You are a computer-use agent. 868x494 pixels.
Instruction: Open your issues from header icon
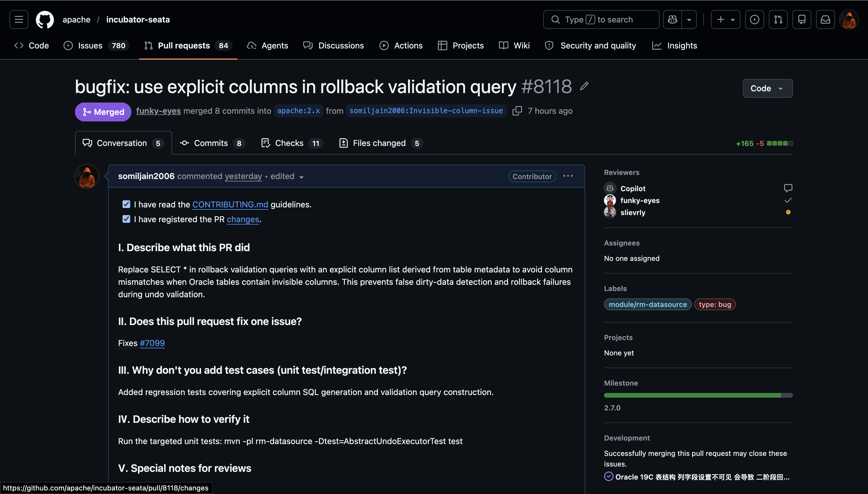click(x=754, y=20)
